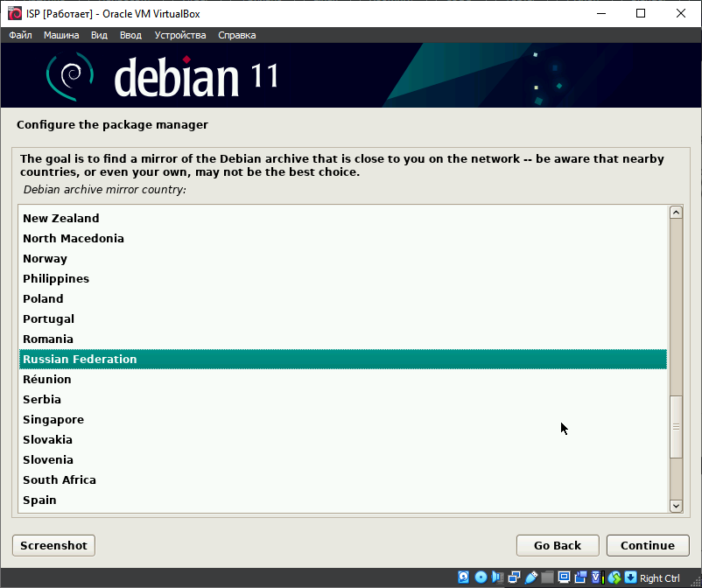Open the shared folders status icon
702x588 pixels.
click(x=547, y=577)
